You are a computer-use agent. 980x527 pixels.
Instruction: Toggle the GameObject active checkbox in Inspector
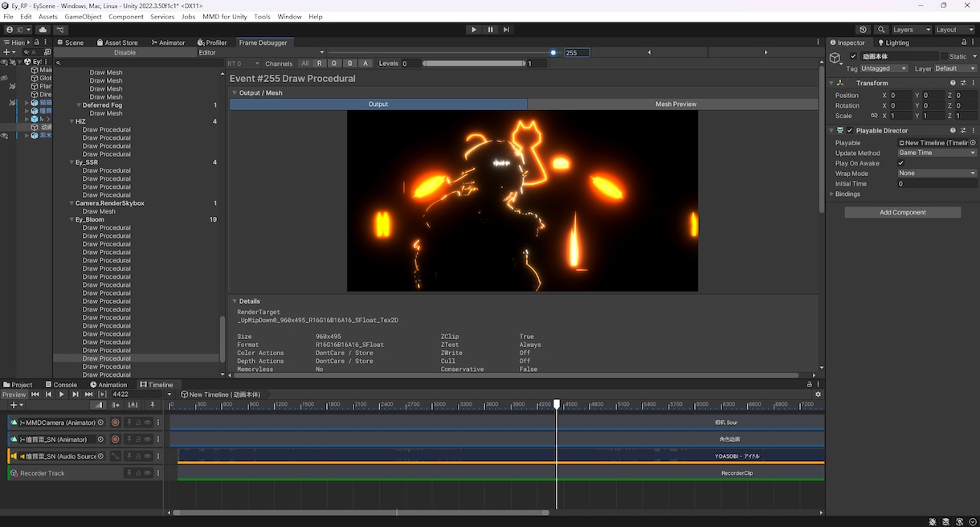point(853,56)
